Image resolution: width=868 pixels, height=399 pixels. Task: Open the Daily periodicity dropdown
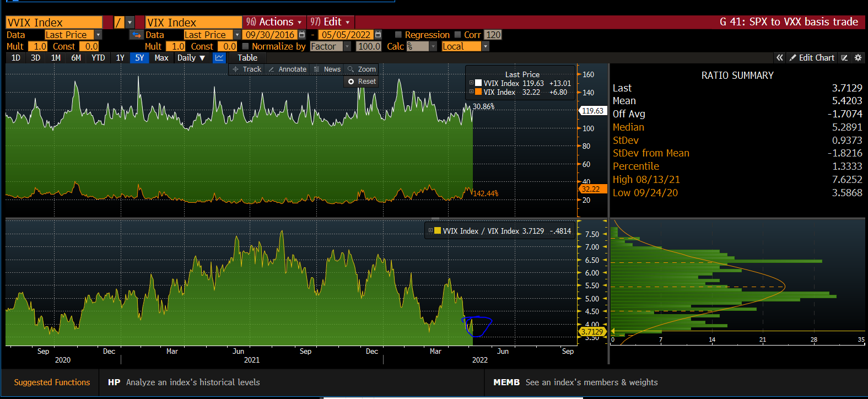191,58
